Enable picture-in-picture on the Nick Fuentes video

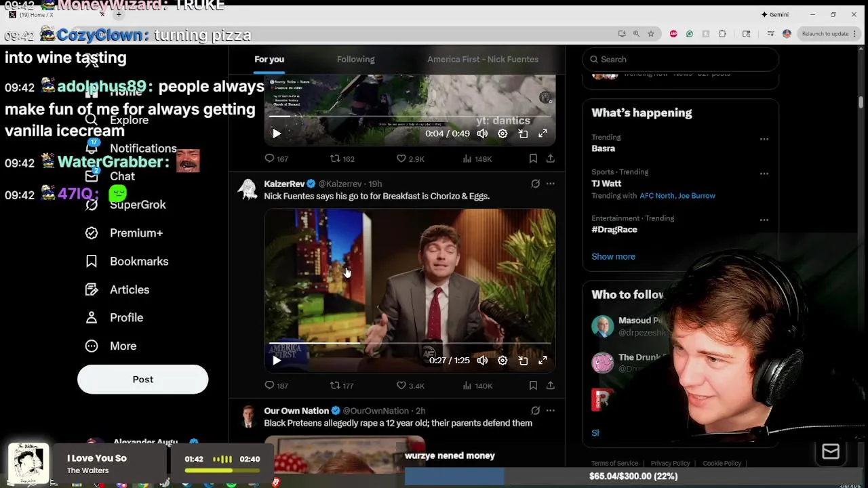pos(523,361)
